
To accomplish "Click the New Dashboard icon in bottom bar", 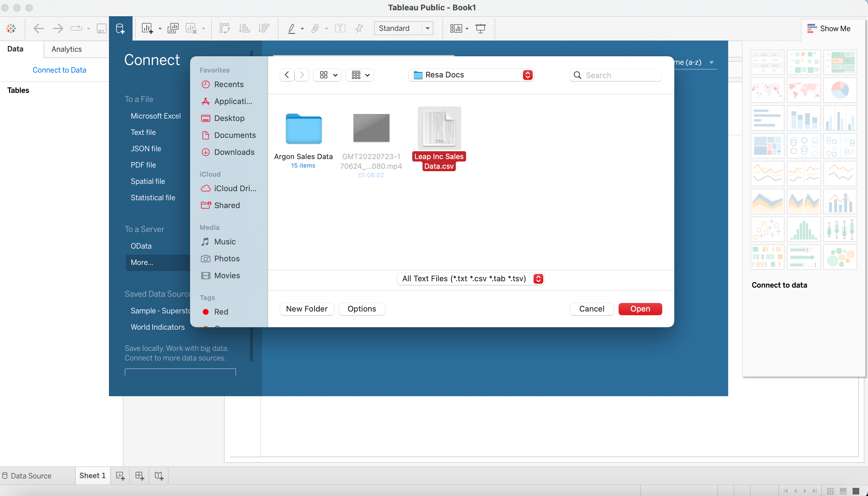I will pyautogui.click(x=140, y=475).
